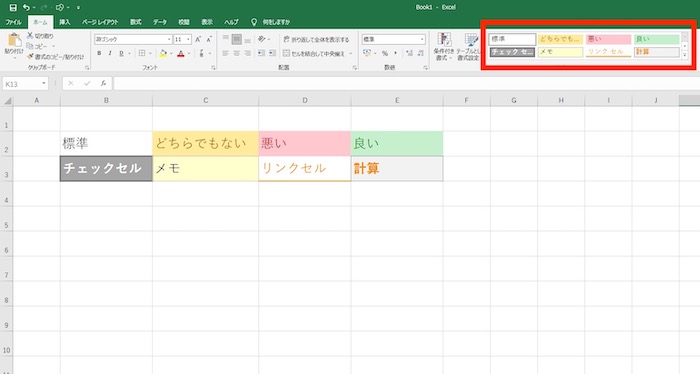Click the insert function fx icon
This screenshot has height=374, width=700.
pos(103,83)
